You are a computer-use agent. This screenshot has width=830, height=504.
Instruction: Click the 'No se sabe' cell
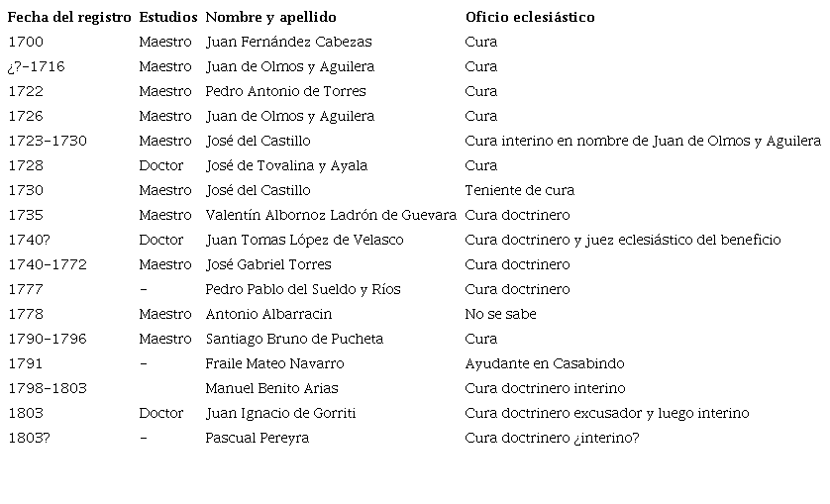click(500, 315)
